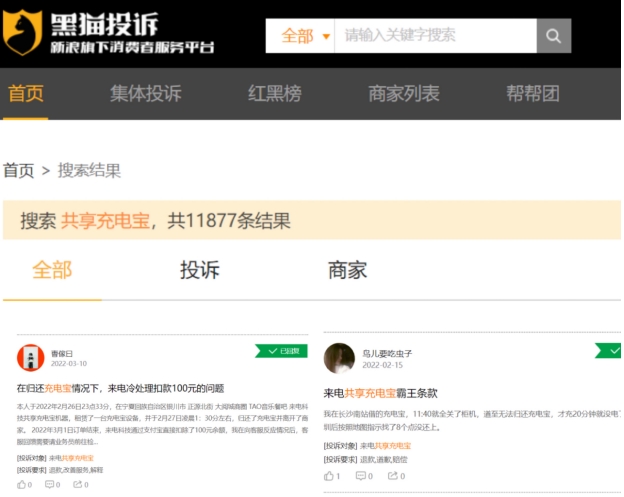Open 帮帮团 in the navigation bar
This screenshot has height=497, width=624.
[532, 94]
